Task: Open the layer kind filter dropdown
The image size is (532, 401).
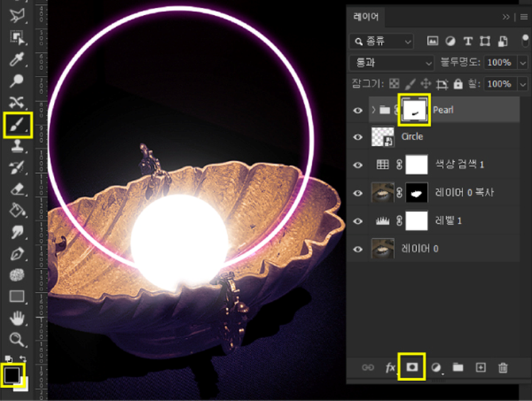Action: [382, 41]
